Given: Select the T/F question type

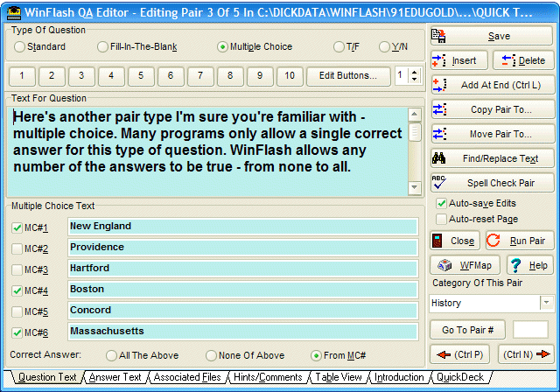Looking at the screenshot, I should [x=339, y=46].
